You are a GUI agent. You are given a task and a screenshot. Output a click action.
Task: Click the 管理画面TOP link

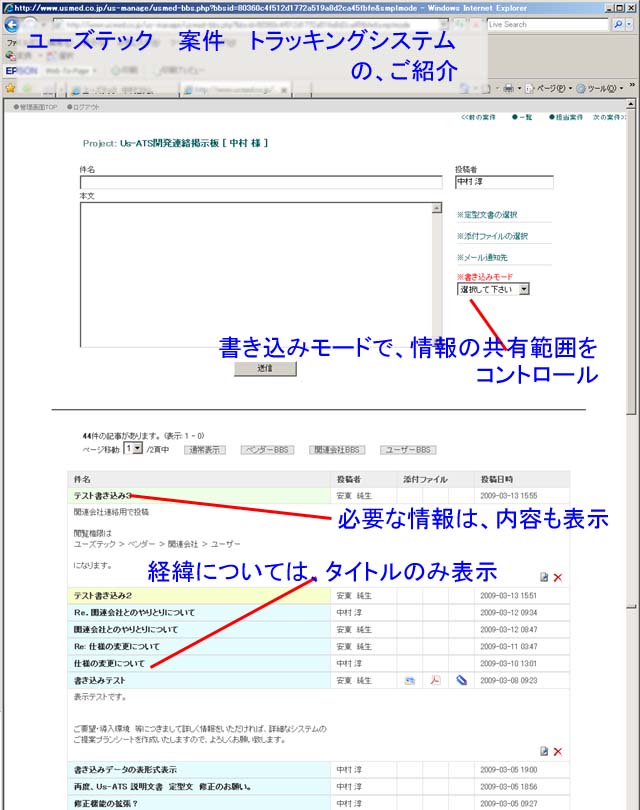coord(35,107)
